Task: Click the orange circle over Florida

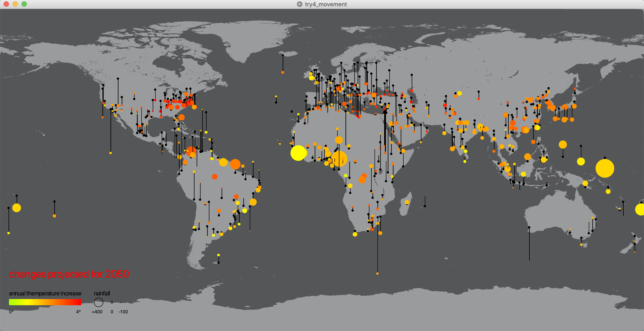Action: [x=182, y=117]
